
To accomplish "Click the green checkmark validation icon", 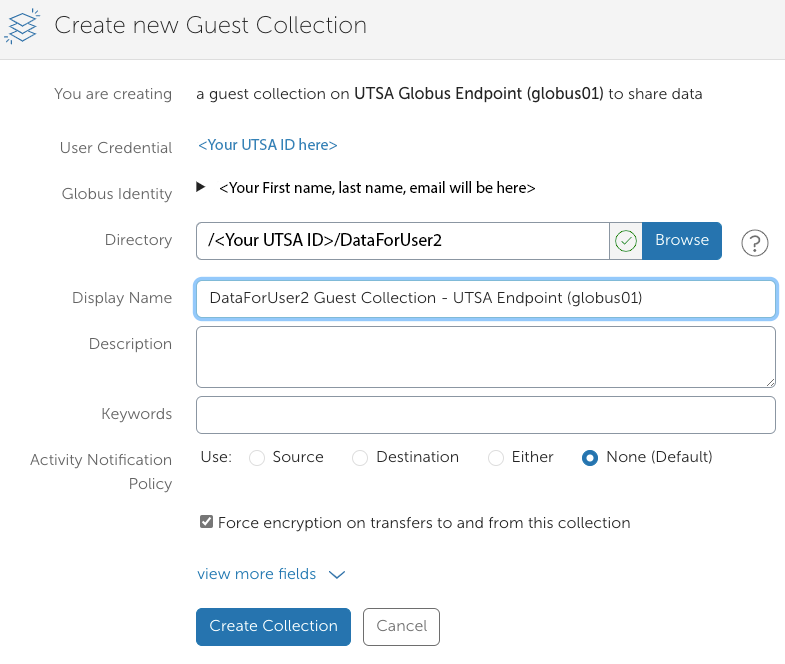I will 626,241.
